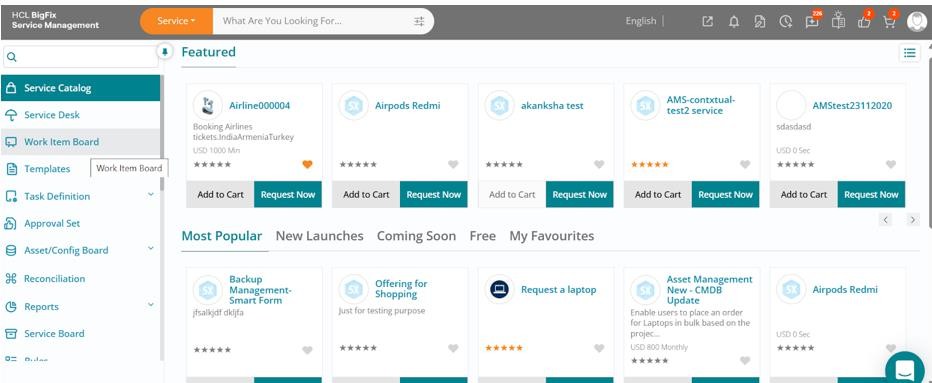Open the user profile avatar
The height and width of the screenshot is (383, 932).
click(x=916, y=21)
